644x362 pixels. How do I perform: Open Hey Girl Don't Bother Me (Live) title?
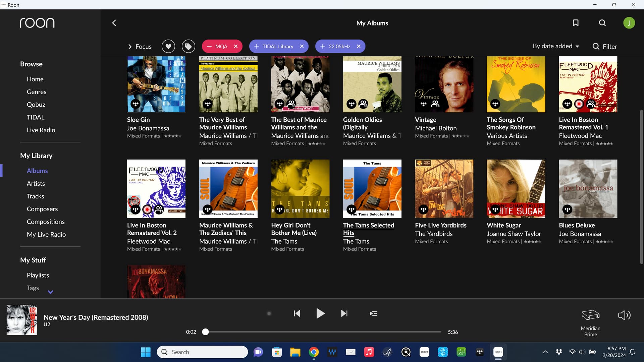pyautogui.click(x=294, y=229)
